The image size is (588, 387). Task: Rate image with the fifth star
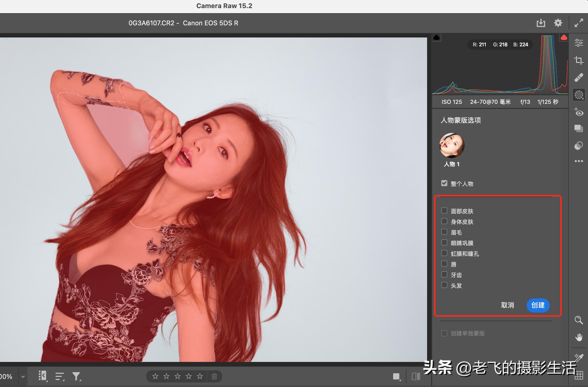[x=200, y=377]
